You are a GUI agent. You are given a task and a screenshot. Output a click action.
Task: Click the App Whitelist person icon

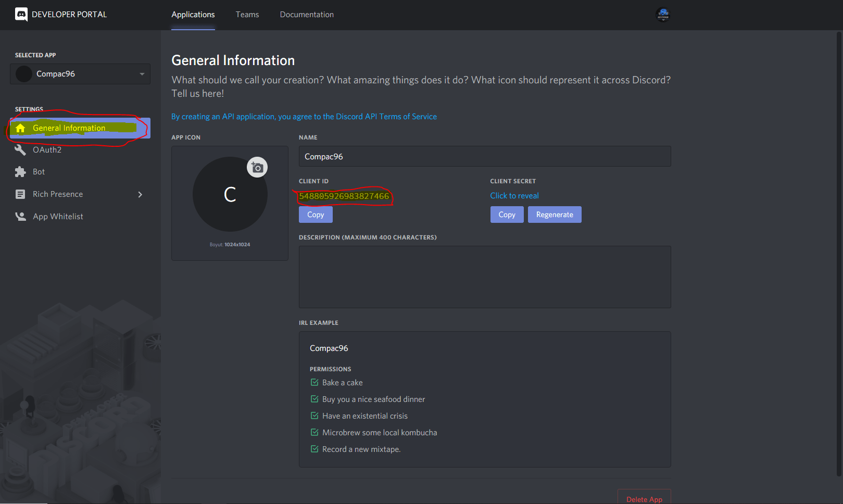(20, 217)
